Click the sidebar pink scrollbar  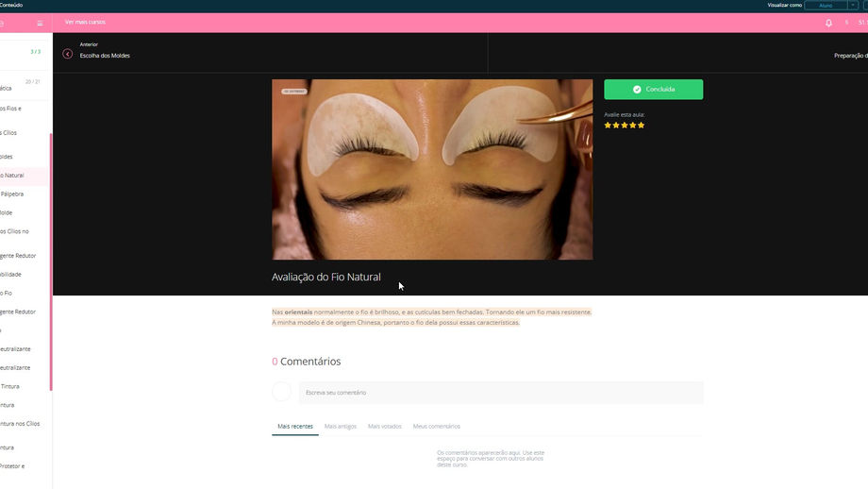tap(51, 261)
